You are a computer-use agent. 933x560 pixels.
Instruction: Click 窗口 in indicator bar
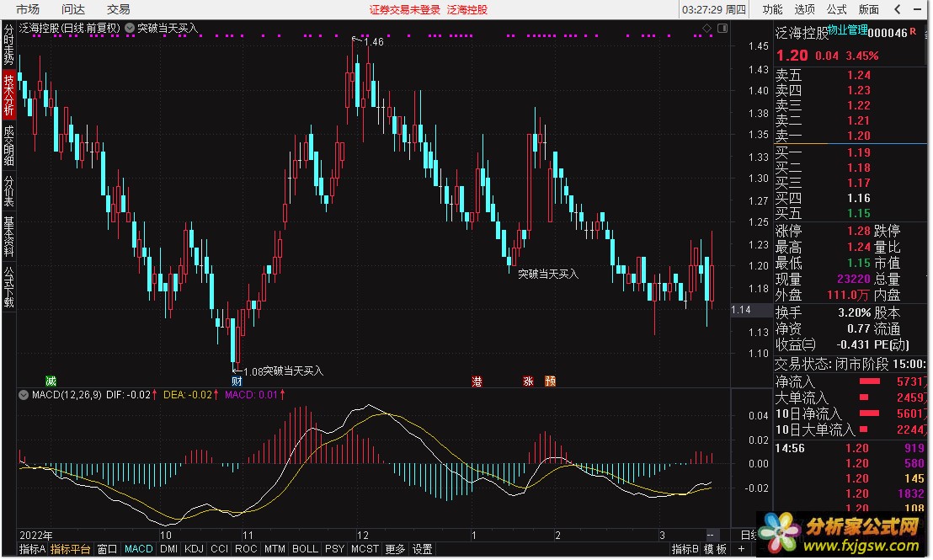pyautogui.click(x=107, y=549)
